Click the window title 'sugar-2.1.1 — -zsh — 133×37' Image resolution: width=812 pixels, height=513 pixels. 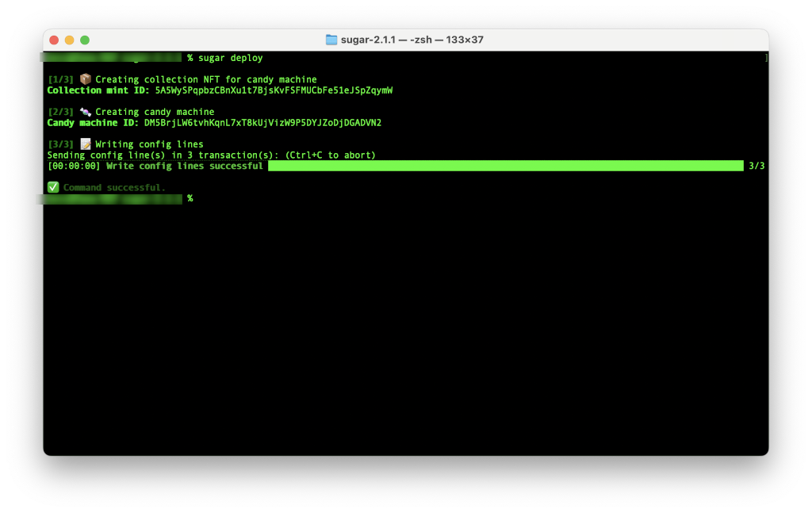412,40
